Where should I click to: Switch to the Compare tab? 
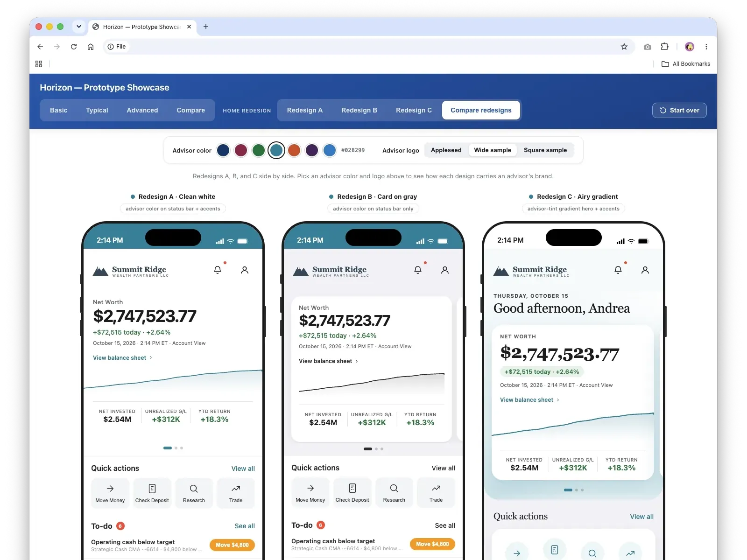click(x=191, y=110)
